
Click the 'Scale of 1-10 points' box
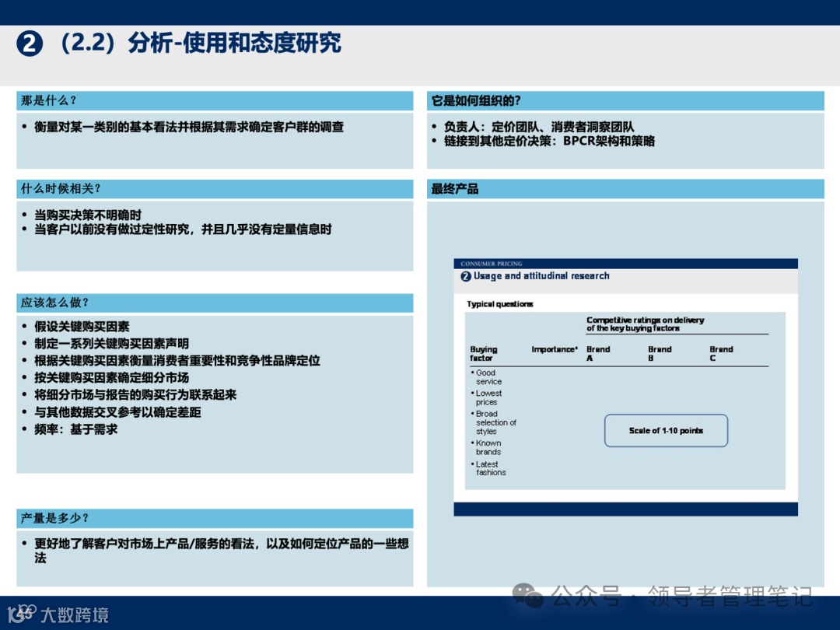(x=666, y=431)
